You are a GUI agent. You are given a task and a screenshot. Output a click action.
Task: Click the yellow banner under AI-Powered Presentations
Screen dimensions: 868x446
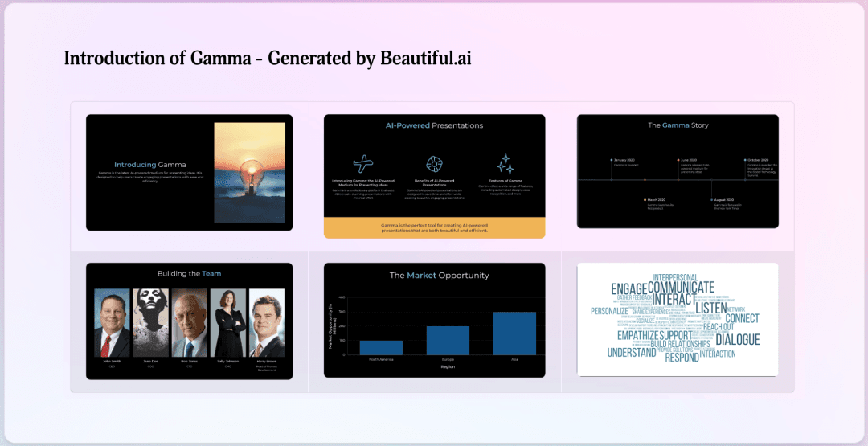(x=435, y=228)
